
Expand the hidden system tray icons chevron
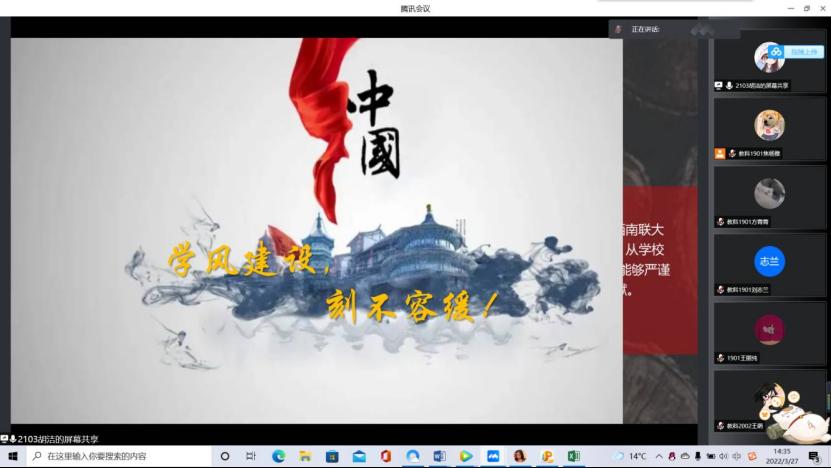pos(659,456)
